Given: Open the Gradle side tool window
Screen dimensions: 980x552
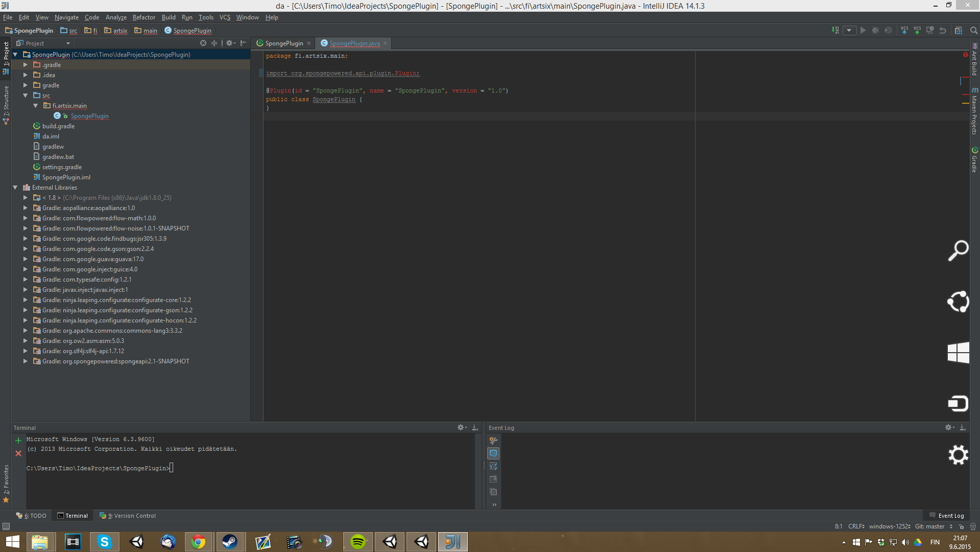Looking at the screenshot, I should [974, 159].
